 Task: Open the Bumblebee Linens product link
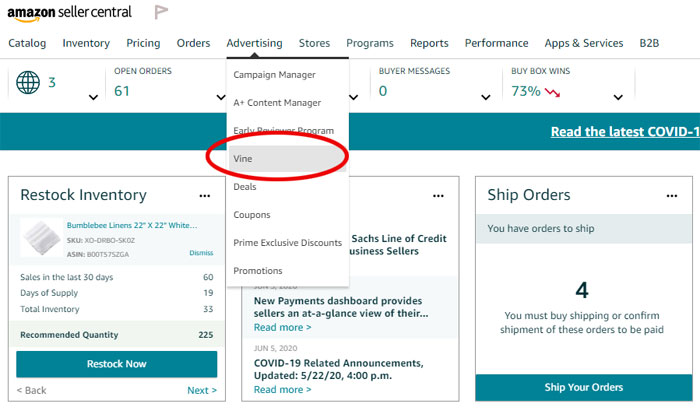coord(132,226)
